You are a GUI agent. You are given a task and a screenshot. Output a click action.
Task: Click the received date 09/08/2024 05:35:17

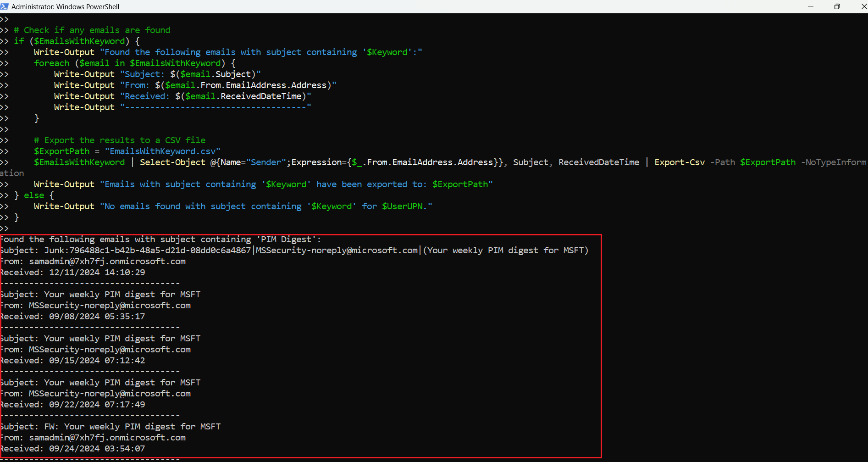tap(97, 317)
